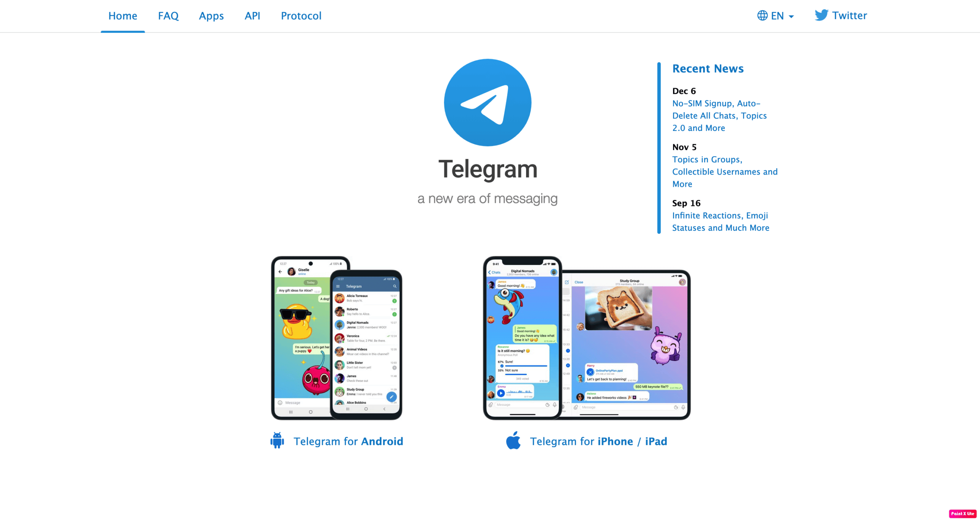Click the globe/language icon top right
The image size is (980, 521).
[763, 16]
